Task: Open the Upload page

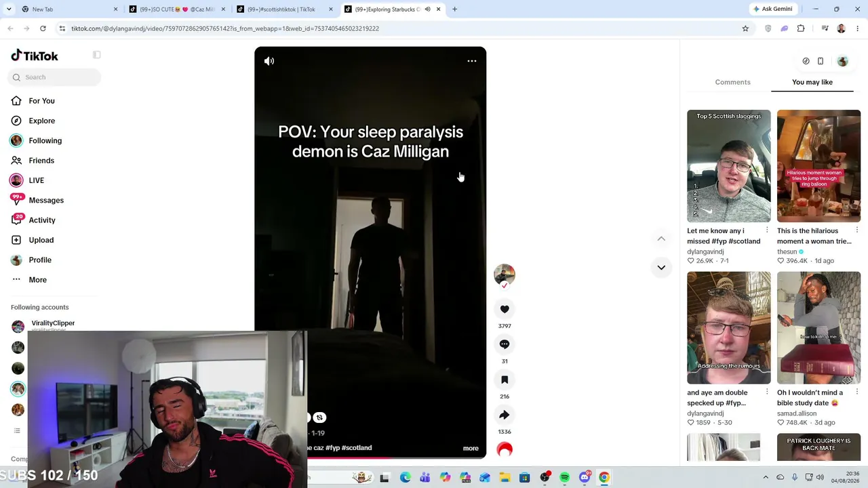Action: 41,240
